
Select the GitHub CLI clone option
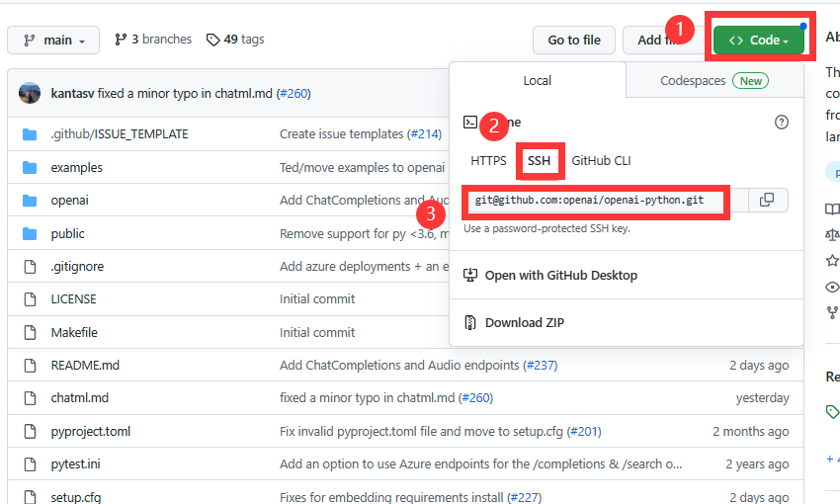[x=601, y=161]
